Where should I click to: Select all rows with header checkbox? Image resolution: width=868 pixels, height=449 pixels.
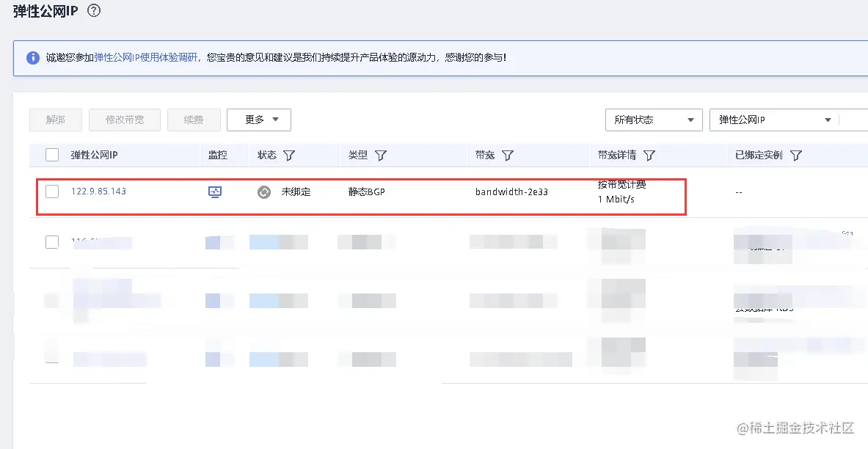(x=52, y=155)
